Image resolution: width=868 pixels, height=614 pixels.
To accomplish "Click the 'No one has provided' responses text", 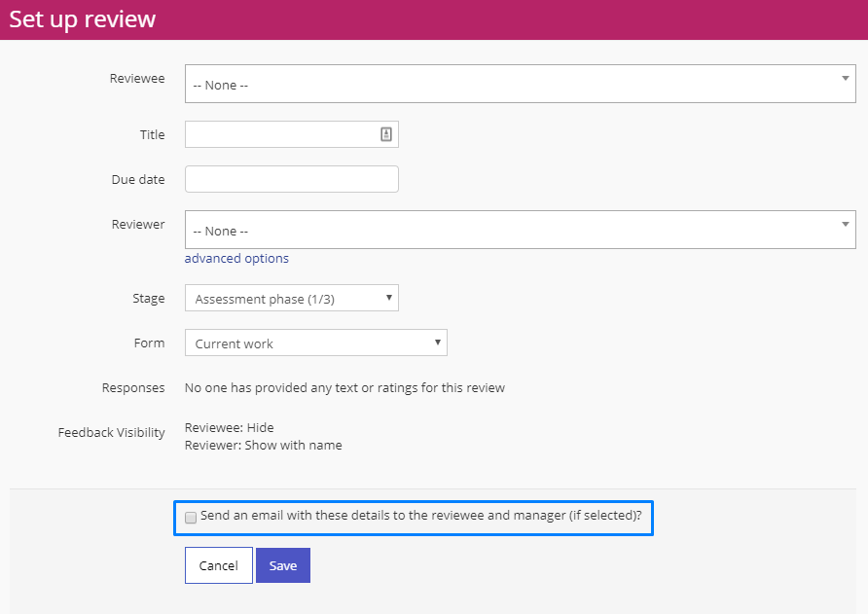I will click(x=344, y=387).
